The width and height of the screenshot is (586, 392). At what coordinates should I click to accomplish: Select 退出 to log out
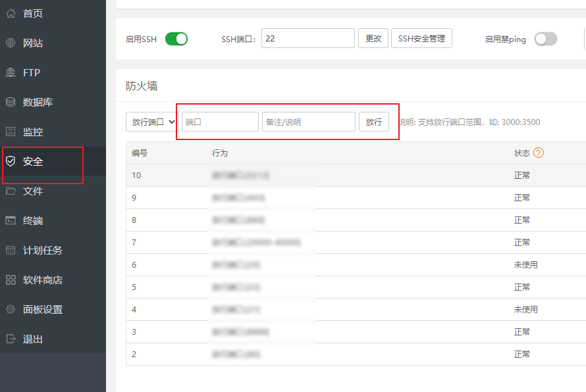[32, 339]
